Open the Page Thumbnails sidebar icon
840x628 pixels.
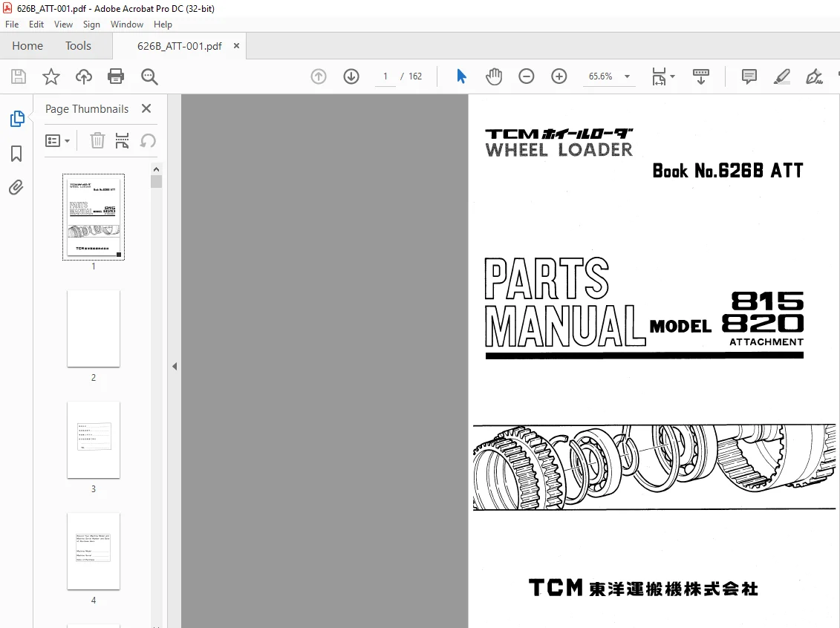(x=16, y=119)
